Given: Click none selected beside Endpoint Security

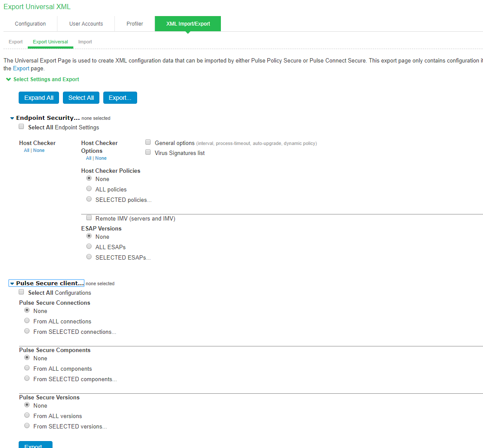Looking at the screenshot, I should [96, 119].
